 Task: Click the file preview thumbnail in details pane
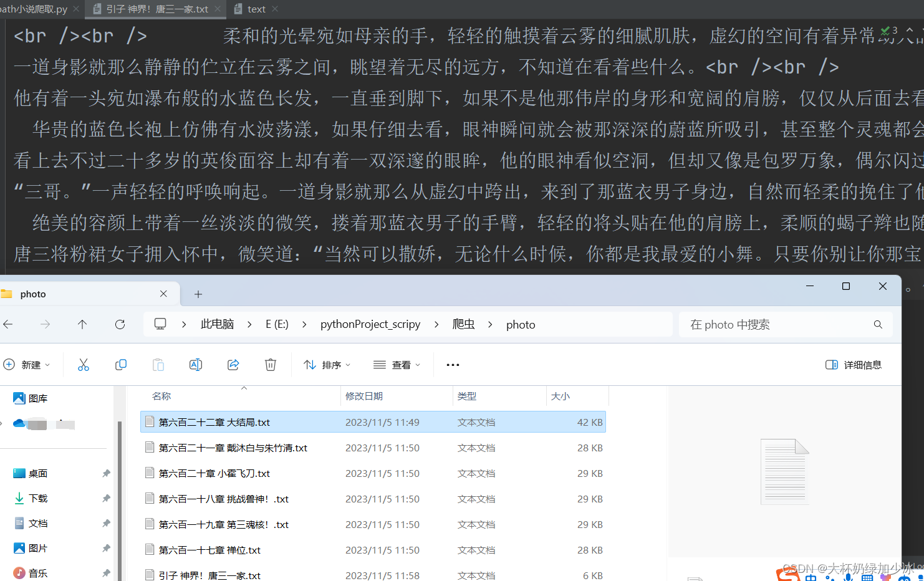click(784, 471)
